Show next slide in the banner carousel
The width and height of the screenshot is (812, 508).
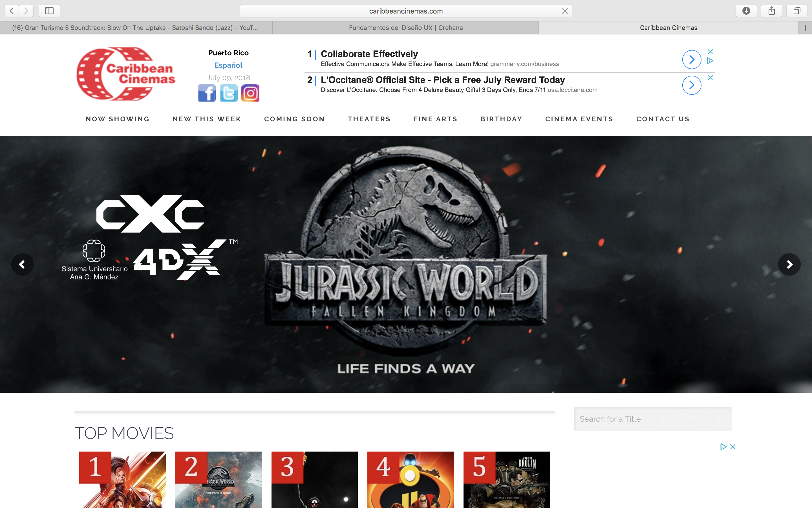pyautogui.click(x=789, y=264)
